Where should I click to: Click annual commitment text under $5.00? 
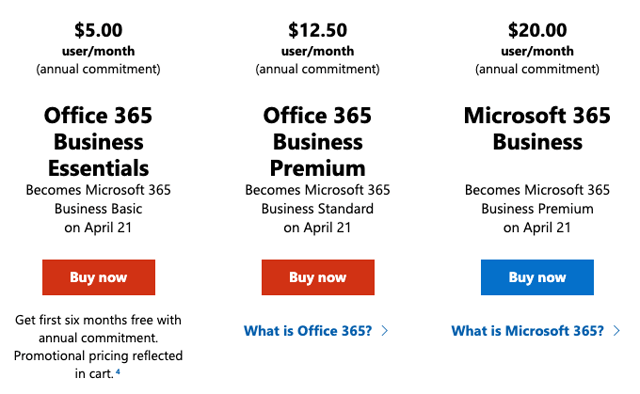pyautogui.click(x=98, y=69)
